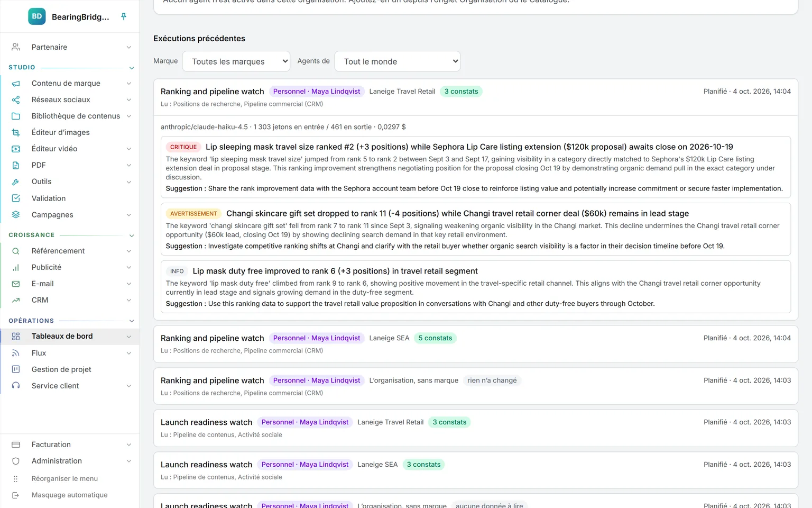Click the layers icon for Campagnes

click(16, 215)
